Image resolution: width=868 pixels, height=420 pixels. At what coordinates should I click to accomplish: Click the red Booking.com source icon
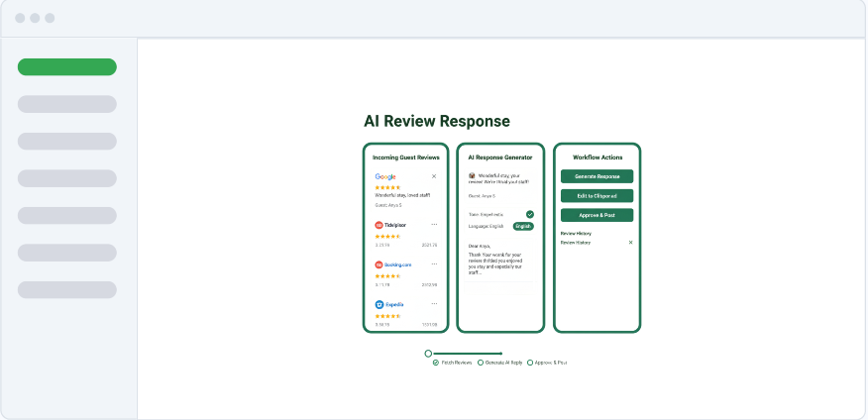(379, 265)
